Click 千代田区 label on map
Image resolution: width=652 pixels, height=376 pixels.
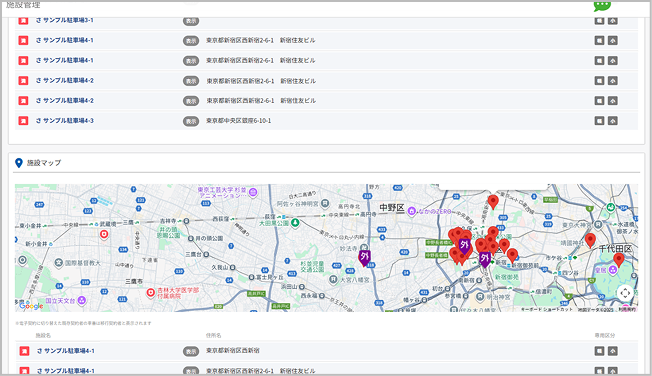click(615, 249)
